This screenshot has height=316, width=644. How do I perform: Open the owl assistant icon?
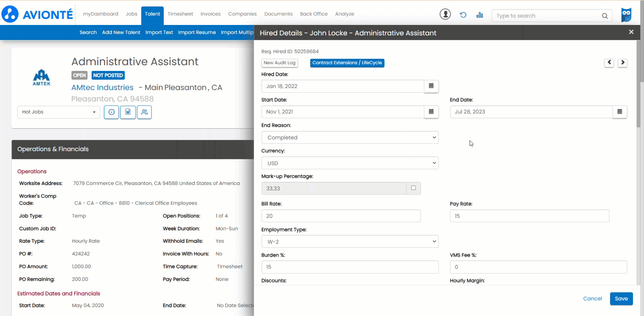[x=626, y=15]
